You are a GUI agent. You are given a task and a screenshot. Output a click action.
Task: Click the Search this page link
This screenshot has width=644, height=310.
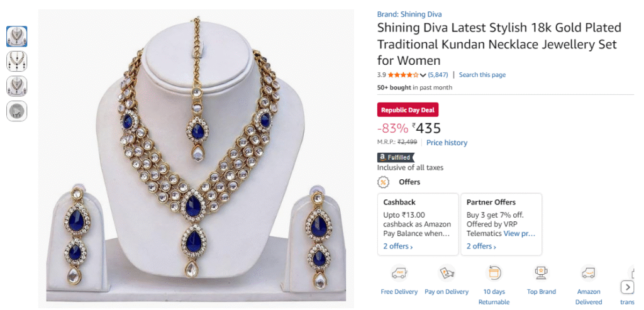click(x=482, y=75)
